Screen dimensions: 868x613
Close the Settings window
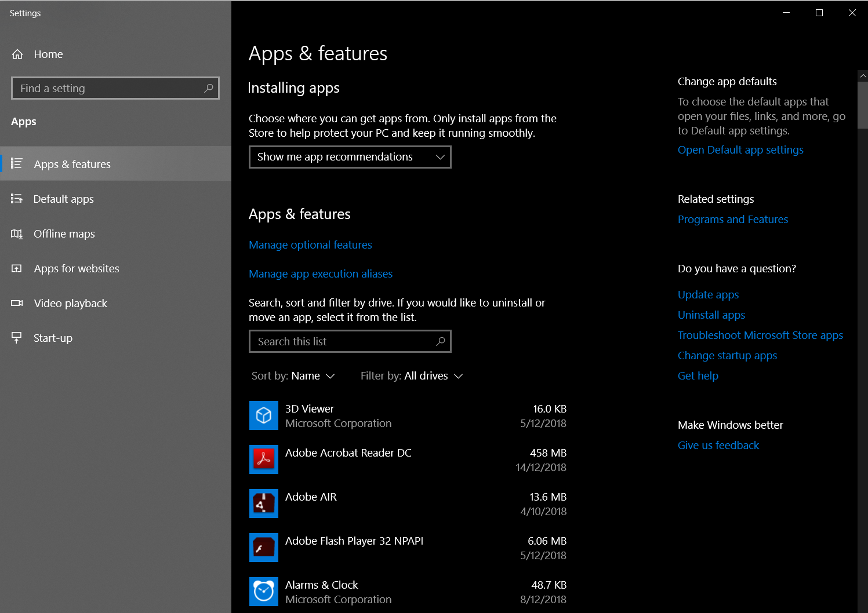pos(852,13)
